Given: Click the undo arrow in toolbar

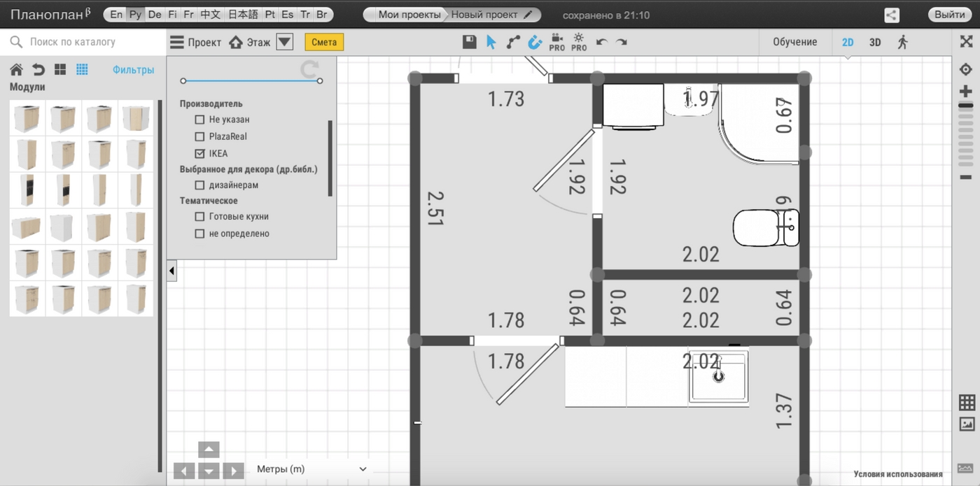Looking at the screenshot, I should 601,43.
